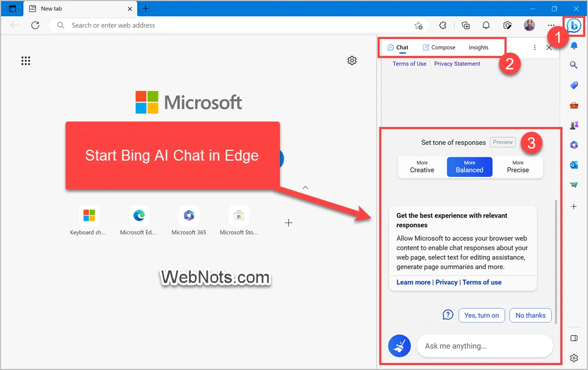
Task: Open the tab actions menu icon
Action: click(12, 9)
